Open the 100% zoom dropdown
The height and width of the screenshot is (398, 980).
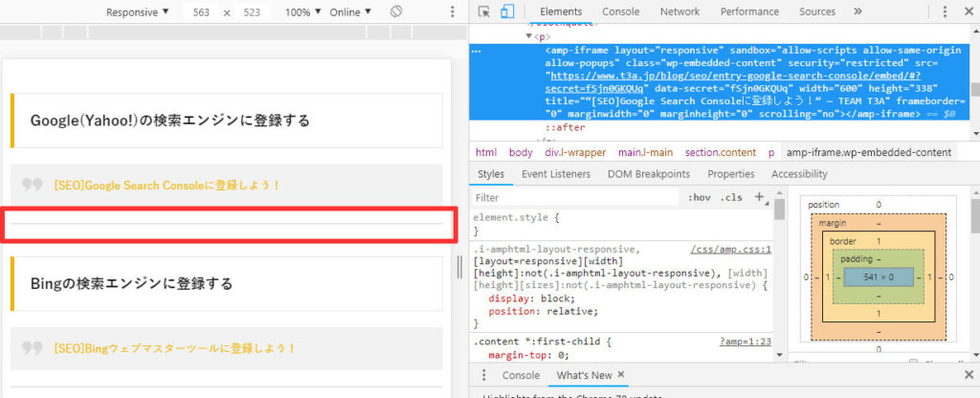point(304,12)
